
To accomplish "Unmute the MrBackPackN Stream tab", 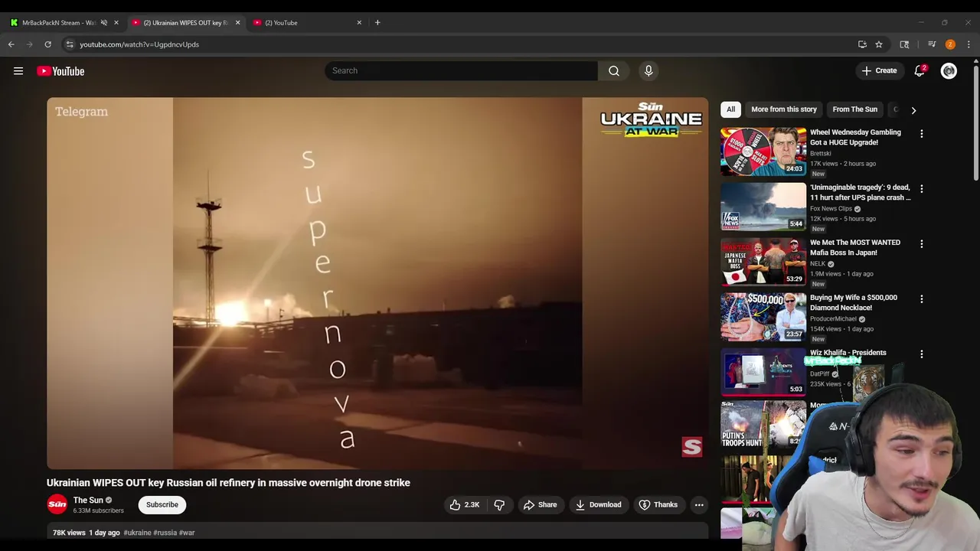I will [x=104, y=22].
